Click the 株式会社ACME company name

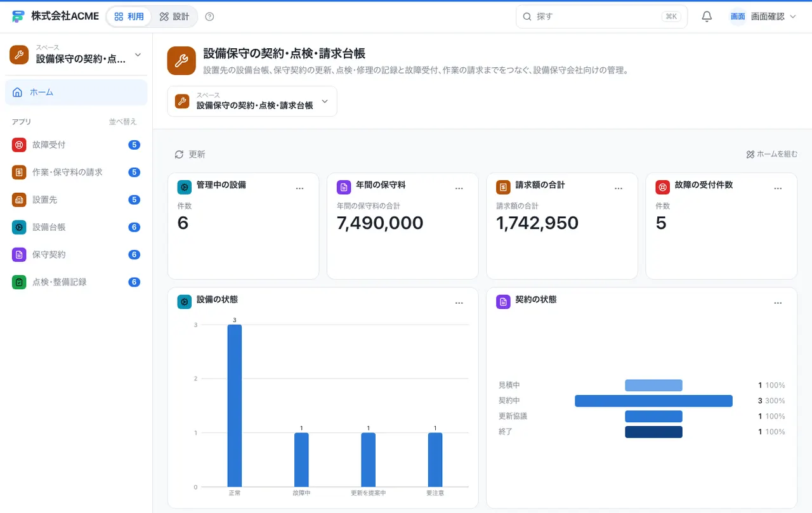point(65,16)
